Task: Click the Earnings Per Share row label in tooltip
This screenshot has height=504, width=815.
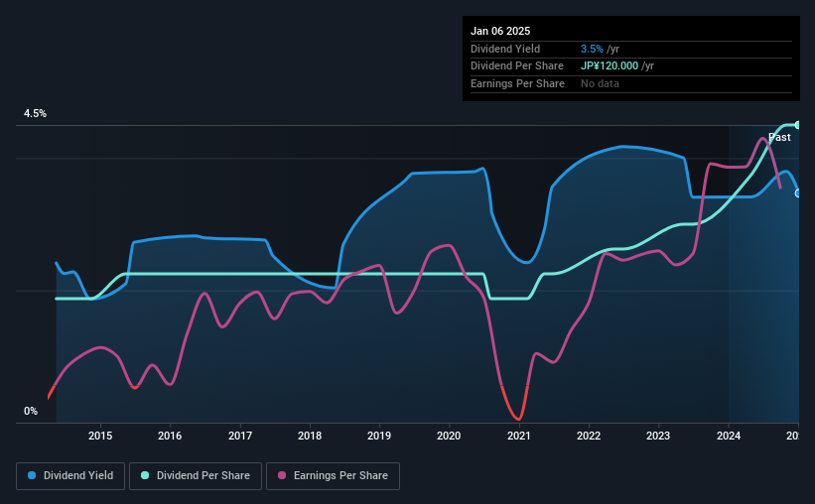Action: pos(517,83)
